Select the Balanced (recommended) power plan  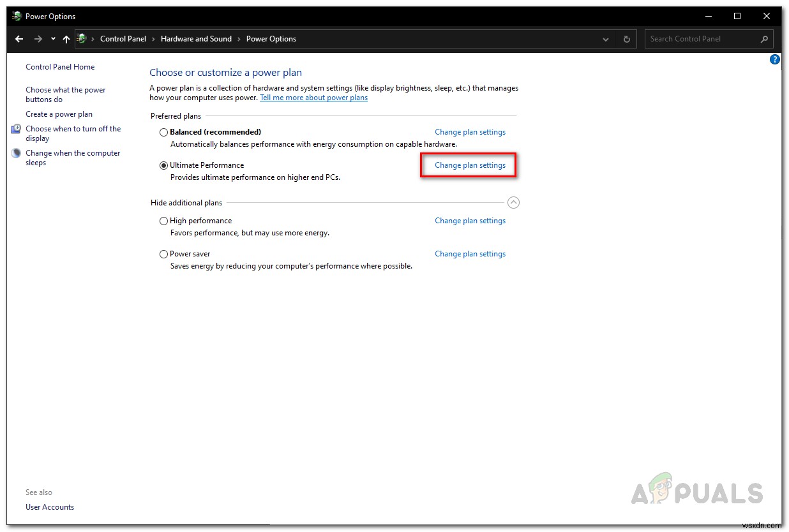[163, 132]
